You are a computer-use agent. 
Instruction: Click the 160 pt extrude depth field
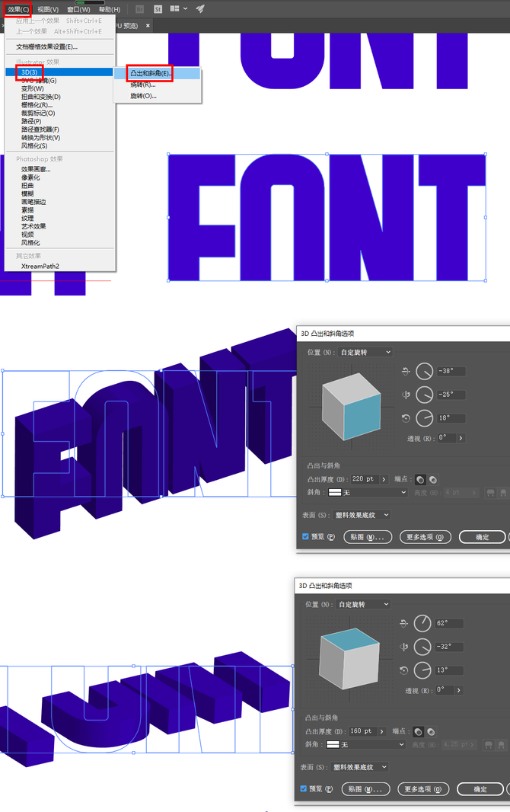[362, 731]
